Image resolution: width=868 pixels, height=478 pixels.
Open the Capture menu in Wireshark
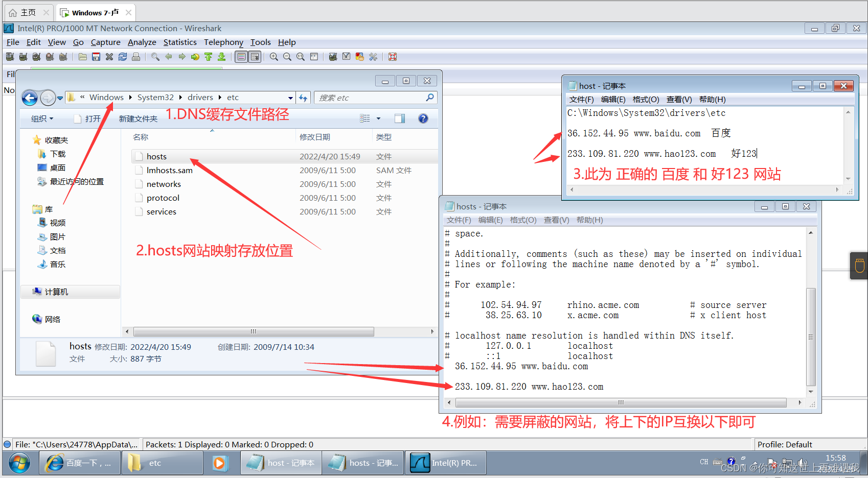click(106, 42)
